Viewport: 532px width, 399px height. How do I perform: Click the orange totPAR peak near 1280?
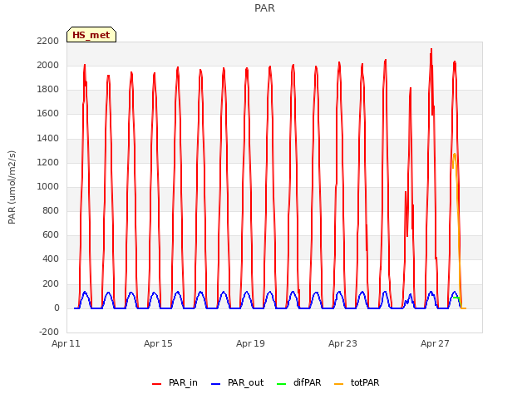(455, 155)
